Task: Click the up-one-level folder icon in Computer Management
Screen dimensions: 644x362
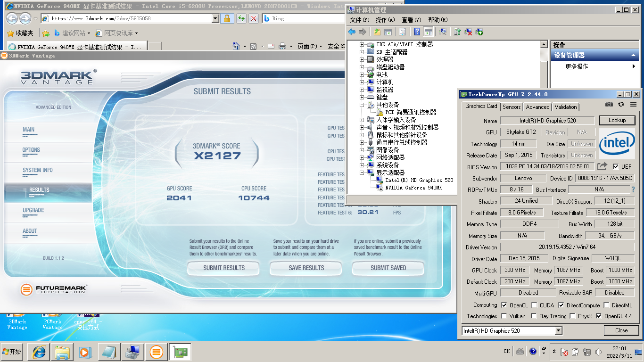Action: 377,32
